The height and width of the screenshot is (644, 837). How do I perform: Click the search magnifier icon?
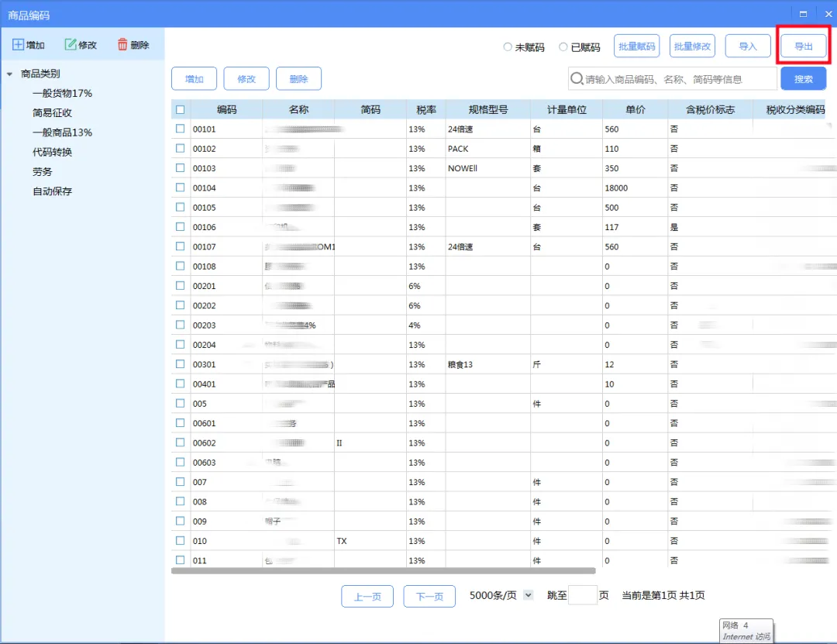tap(577, 78)
